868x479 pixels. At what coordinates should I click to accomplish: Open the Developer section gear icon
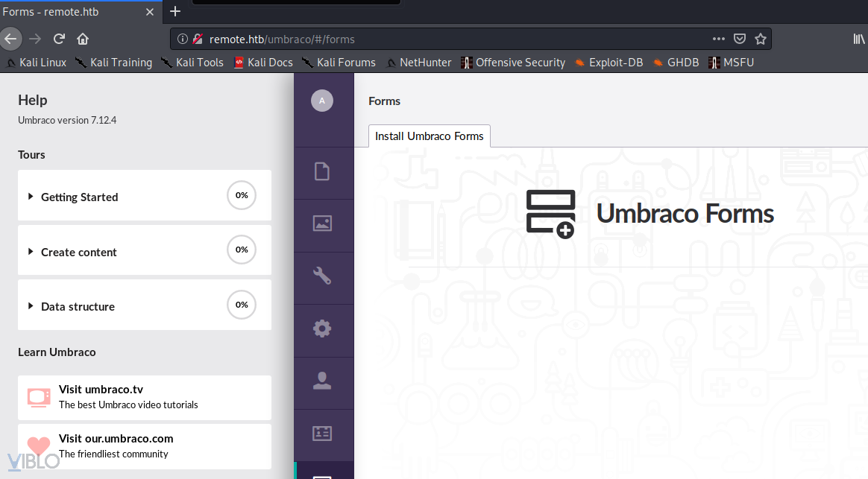click(x=321, y=329)
